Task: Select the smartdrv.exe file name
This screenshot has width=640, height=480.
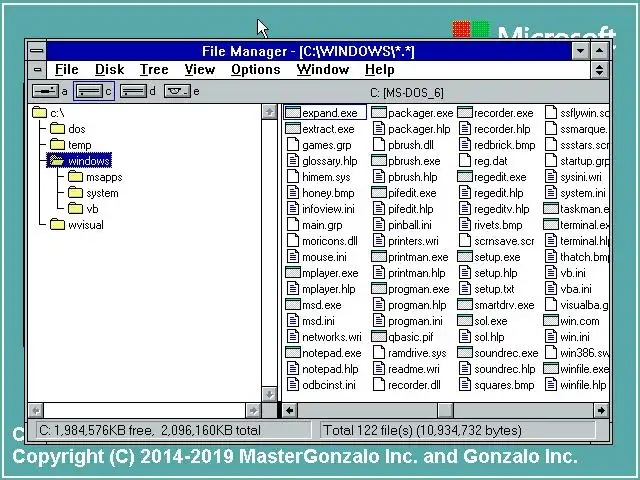Action: coord(504,305)
